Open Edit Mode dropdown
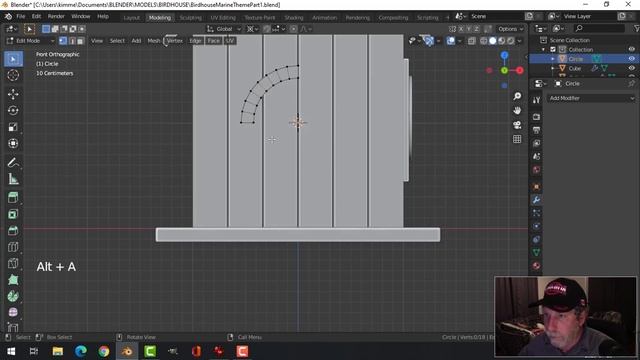 31,41
